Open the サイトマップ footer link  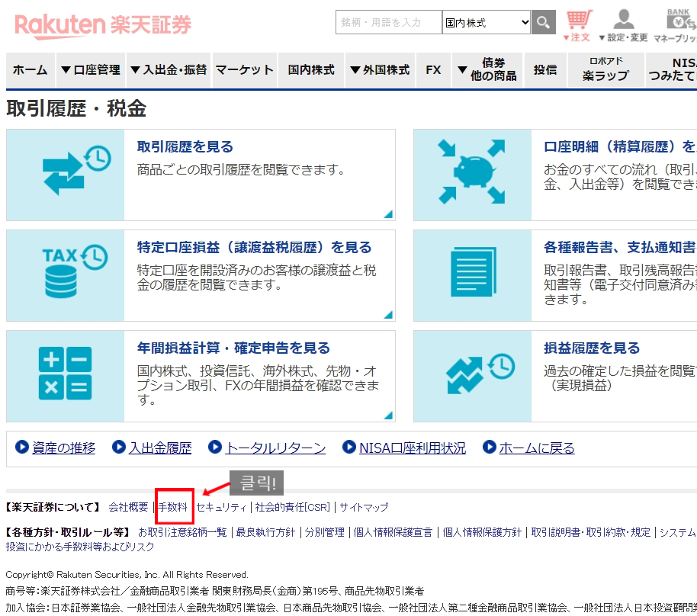[x=364, y=507]
